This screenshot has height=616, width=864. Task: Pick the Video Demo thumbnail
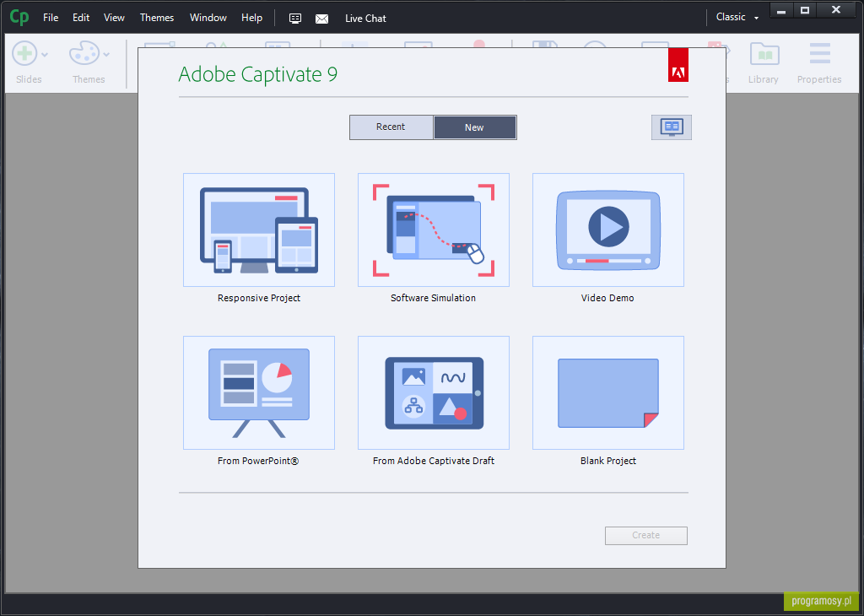[608, 230]
